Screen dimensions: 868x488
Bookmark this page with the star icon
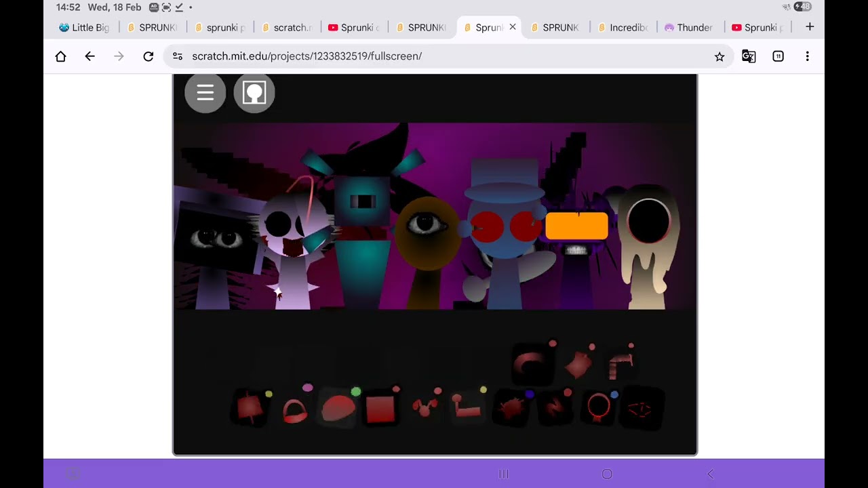click(x=719, y=56)
